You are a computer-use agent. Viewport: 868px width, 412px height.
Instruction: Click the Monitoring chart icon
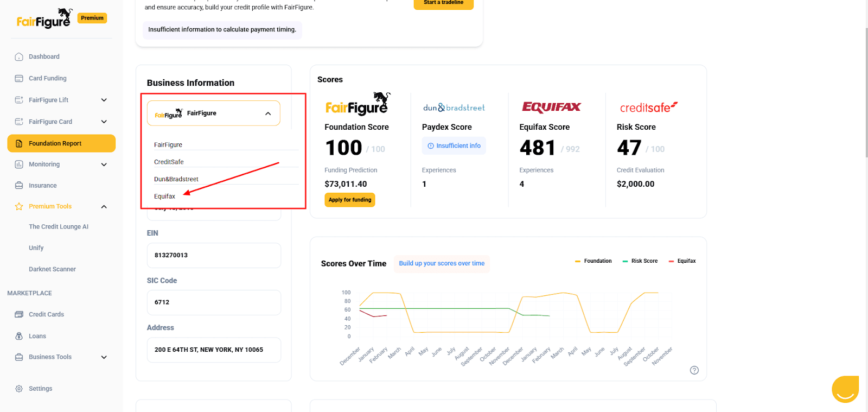click(x=19, y=164)
